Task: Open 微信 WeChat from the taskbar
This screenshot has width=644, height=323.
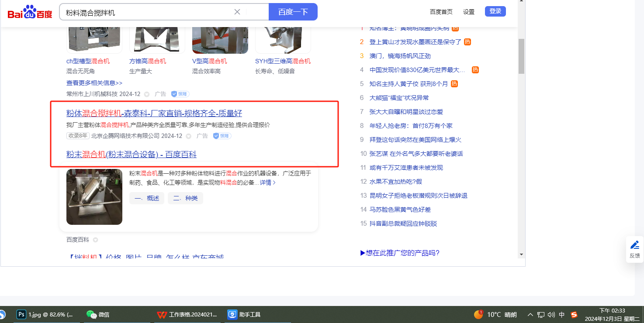Action: (98, 314)
